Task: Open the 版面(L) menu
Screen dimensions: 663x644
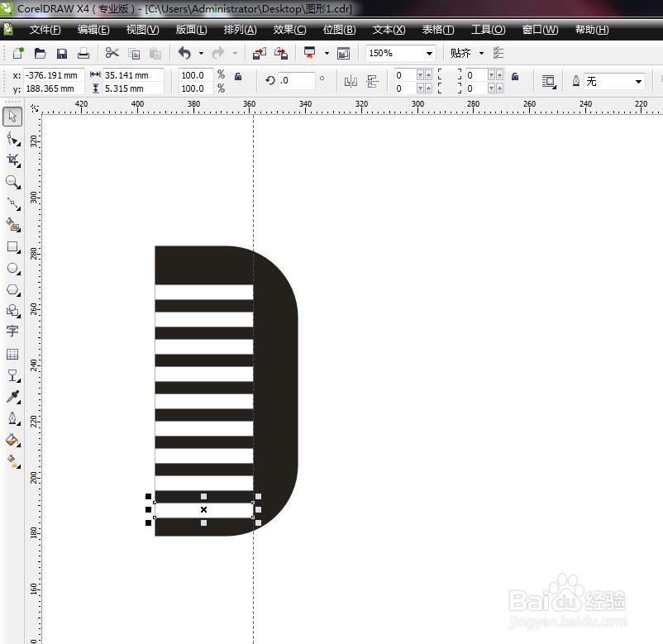Action: (192, 30)
